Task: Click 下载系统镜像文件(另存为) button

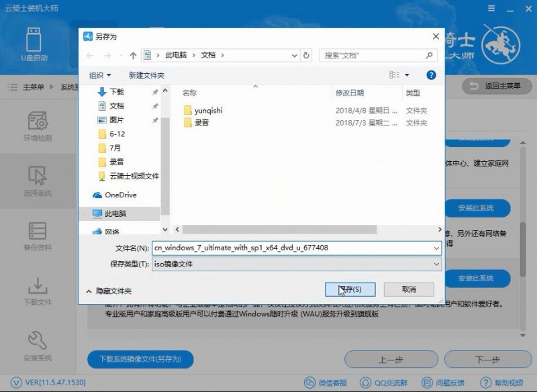Action: coord(140,359)
